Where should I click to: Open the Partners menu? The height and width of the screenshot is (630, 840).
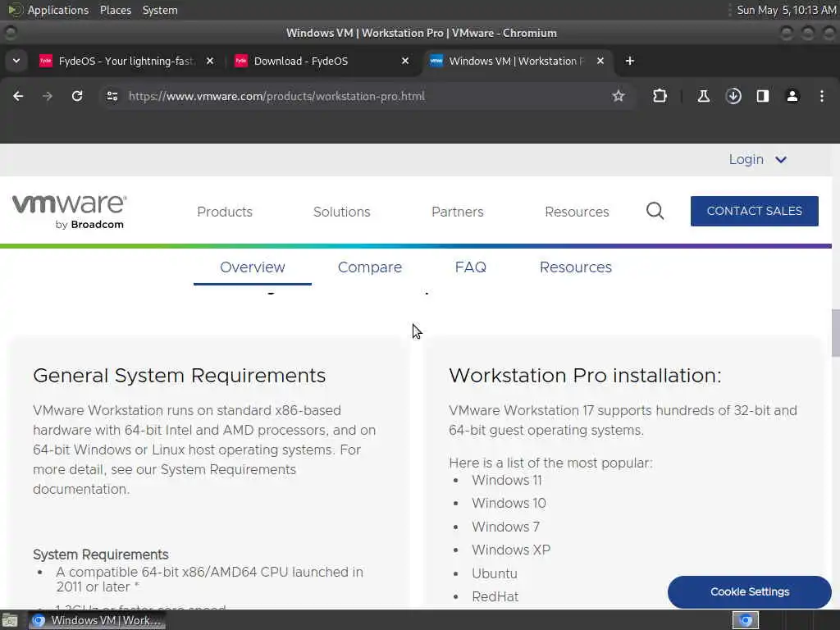[458, 212]
